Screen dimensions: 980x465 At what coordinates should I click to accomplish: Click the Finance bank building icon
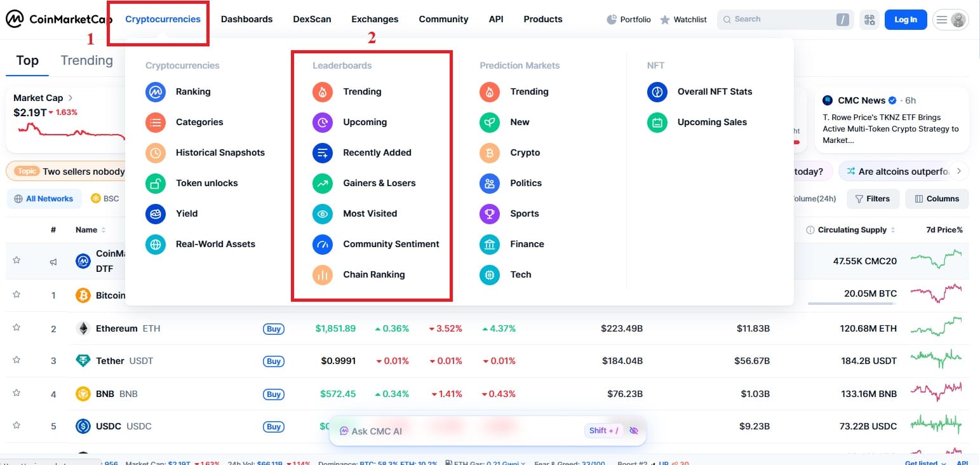click(490, 244)
